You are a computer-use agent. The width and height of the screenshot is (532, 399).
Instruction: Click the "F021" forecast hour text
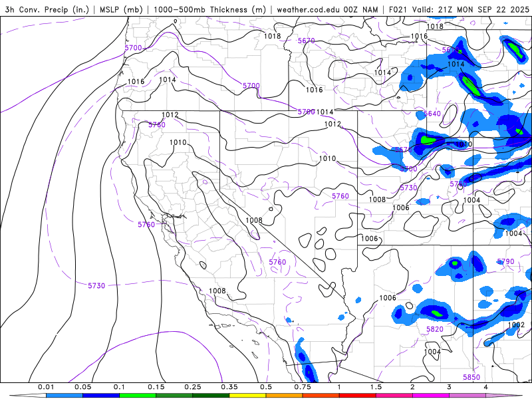[x=398, y=9]
